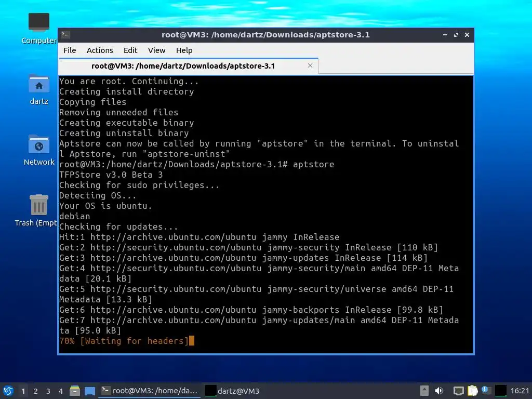Minimize the terminal window
Screen dimensions: 532x399
coord(445,35)
